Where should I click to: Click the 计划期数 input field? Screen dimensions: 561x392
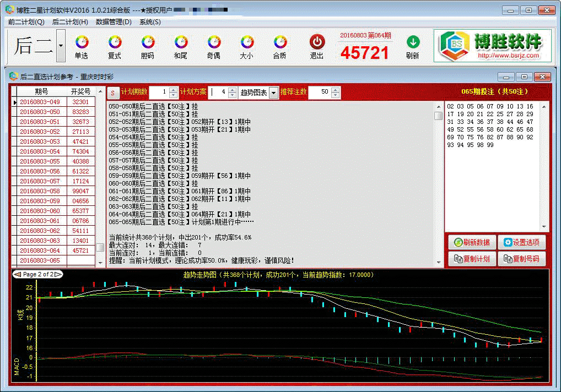(159, 92)
